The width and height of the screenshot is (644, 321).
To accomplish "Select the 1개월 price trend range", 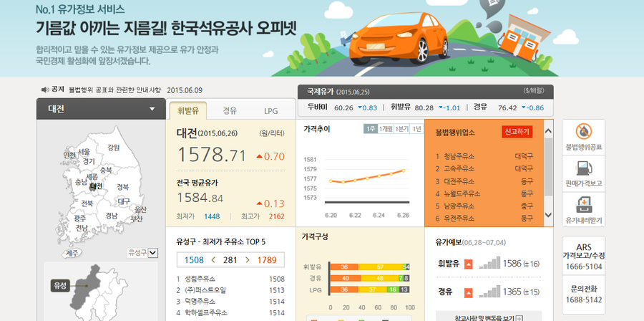I will point(386,129).
